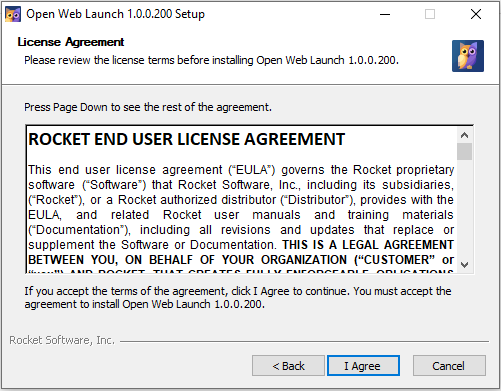The image size is (501, 391).
Task: Click the owl icon in the title bar
Action: point(13,14)
